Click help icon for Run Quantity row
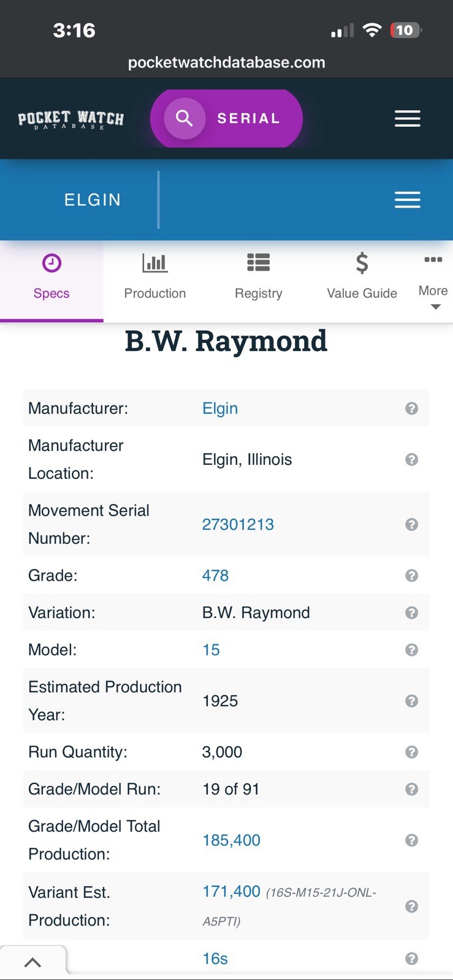The height and width of the screenshot is (980, 453). pyautogui.click(x=412, y=752)
